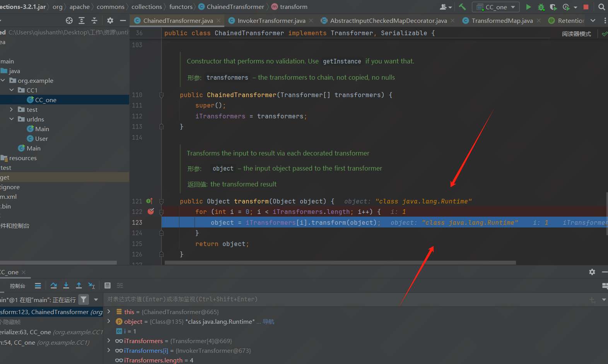This screenshot has height=364, width=608.
Task: Collapse all in the Project panel
Action: tap(94, 21)
